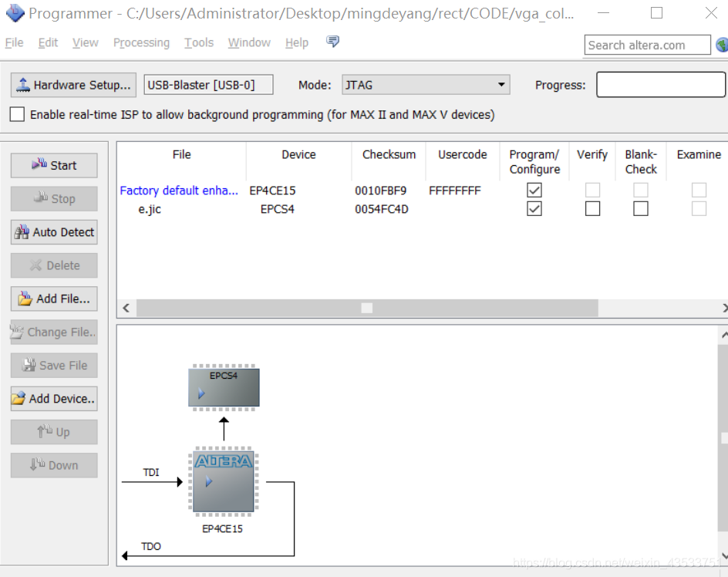Click the Save File button
The image size is (728, 577).
54,366
